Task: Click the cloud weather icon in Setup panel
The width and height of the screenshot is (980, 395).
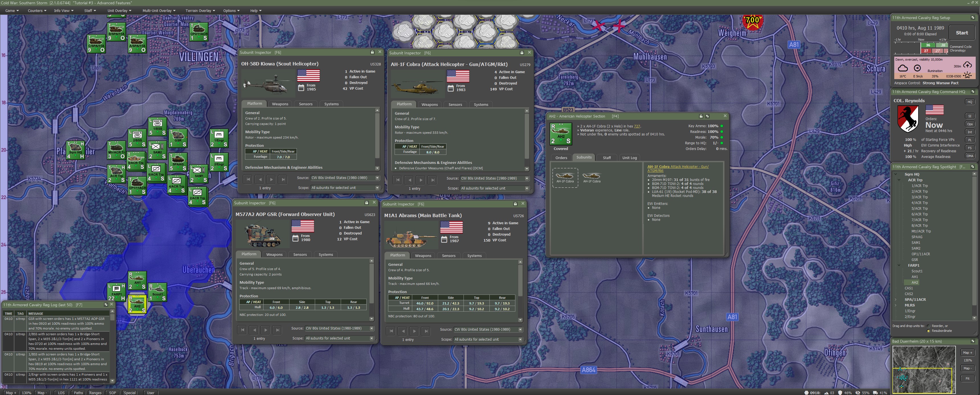Action: pos(903,68)
